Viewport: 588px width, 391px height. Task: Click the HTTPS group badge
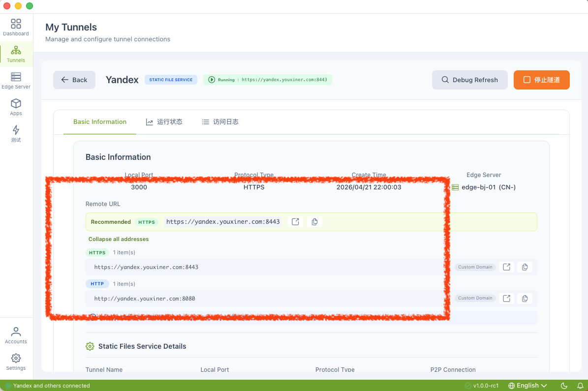click(x=97, y=253)
